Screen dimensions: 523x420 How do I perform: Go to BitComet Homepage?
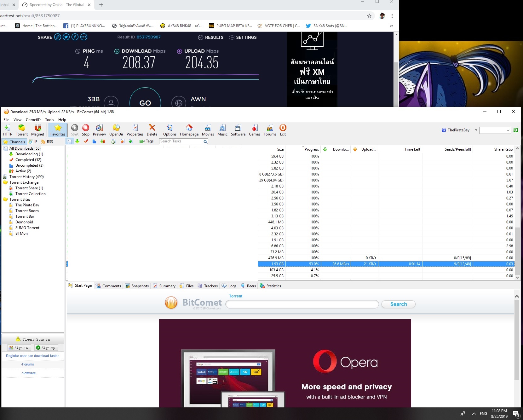pos(189,130)
